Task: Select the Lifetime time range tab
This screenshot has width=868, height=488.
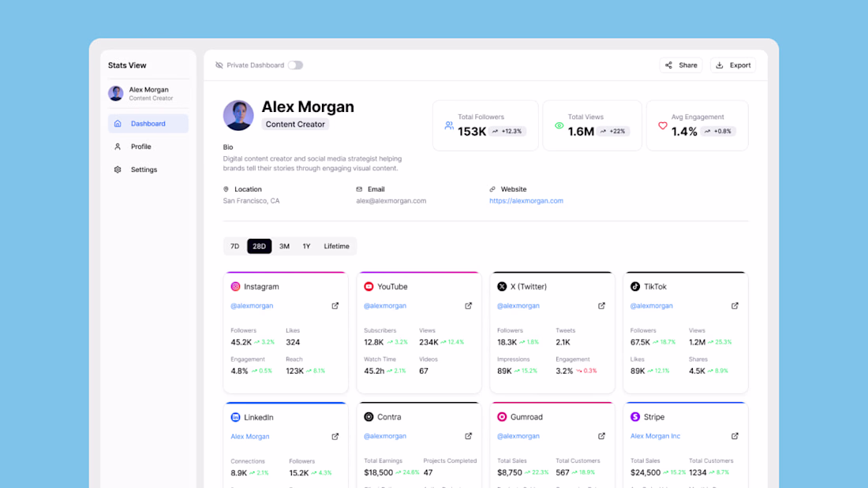Action: click(337, 246)
